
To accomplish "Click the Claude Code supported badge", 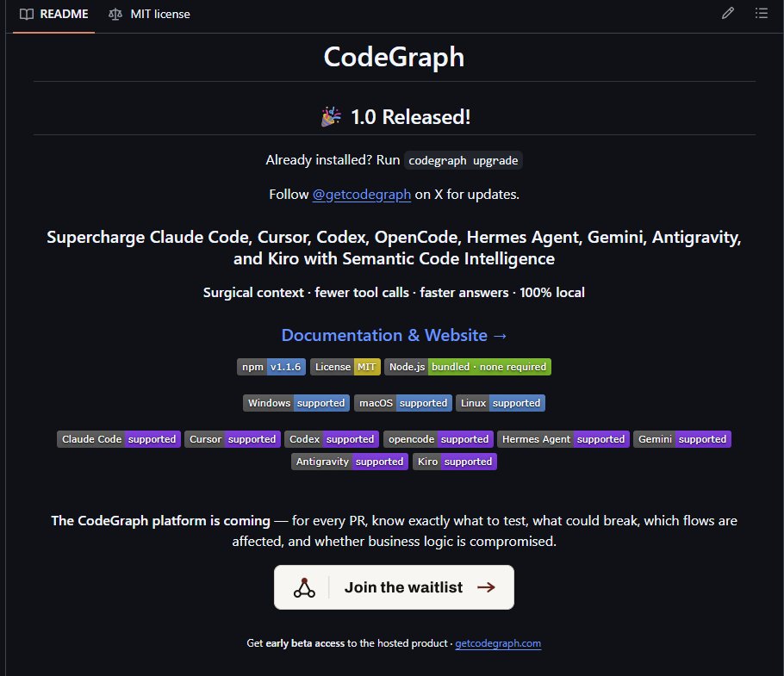I will tap(119, 439).
